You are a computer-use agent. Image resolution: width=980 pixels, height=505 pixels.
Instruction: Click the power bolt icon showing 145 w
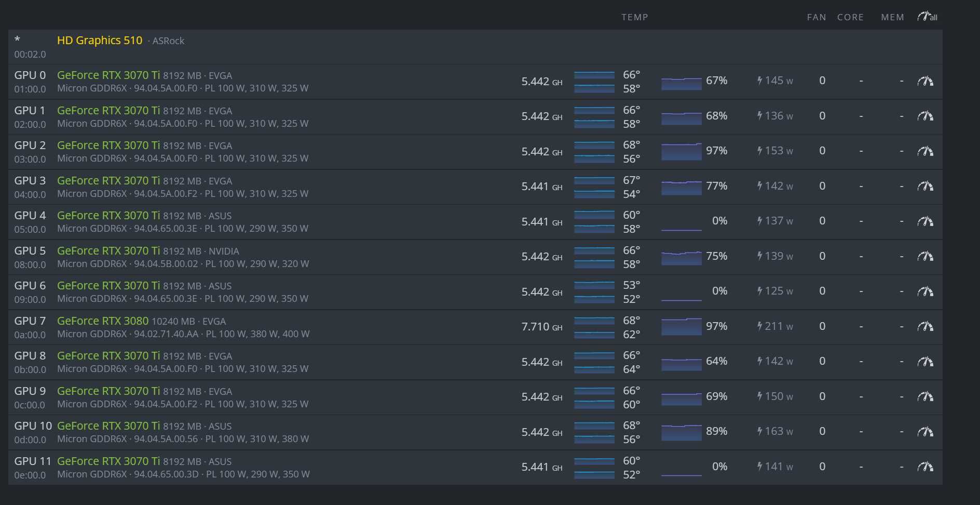click(759, 81)
